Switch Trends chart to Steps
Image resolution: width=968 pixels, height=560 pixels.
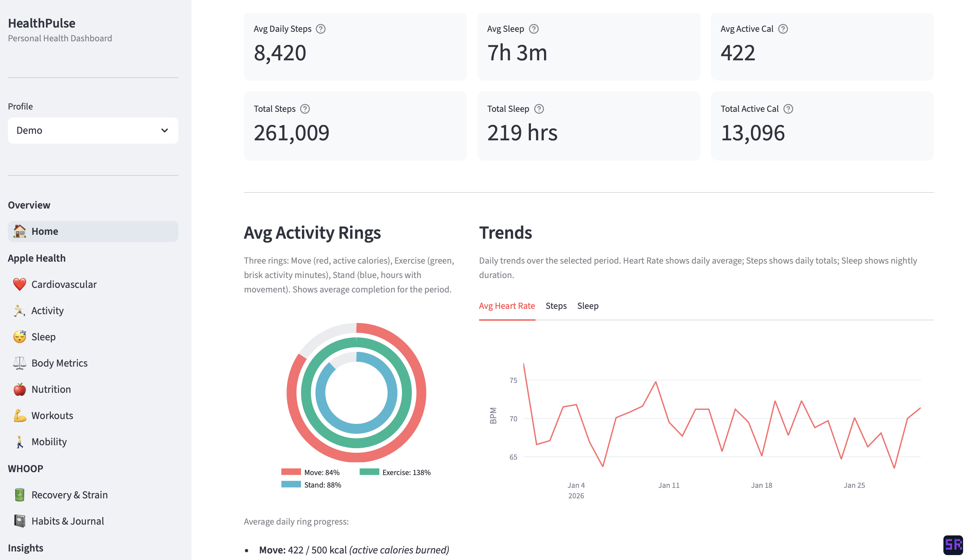tap(556, 306)
